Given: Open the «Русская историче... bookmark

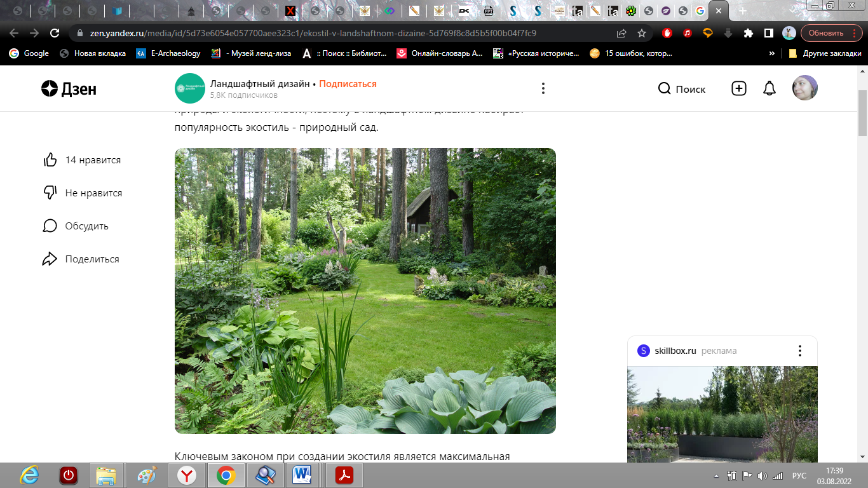Looking at the screenshot, I should [x=536, y=53].
